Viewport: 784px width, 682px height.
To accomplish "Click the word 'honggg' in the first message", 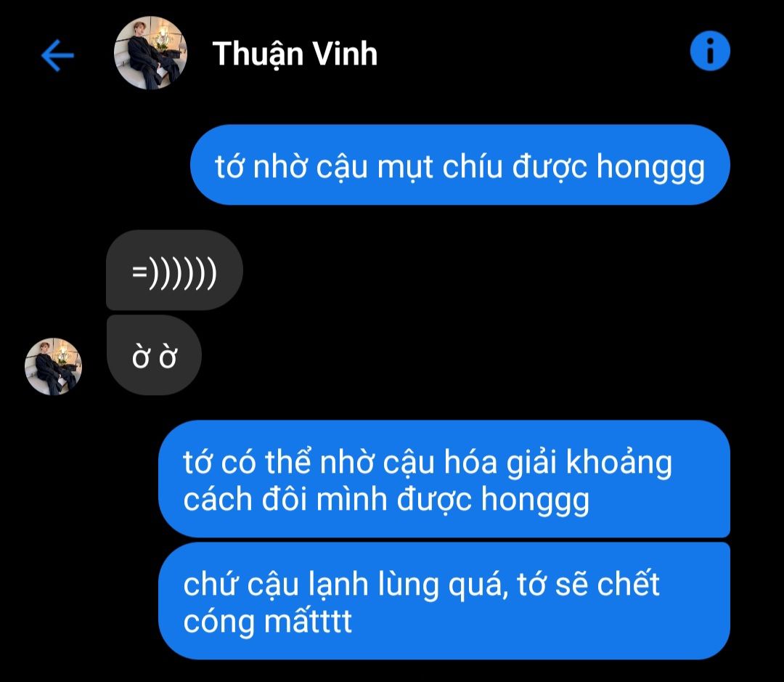I will pyautogui.click(x=650, y=168).
